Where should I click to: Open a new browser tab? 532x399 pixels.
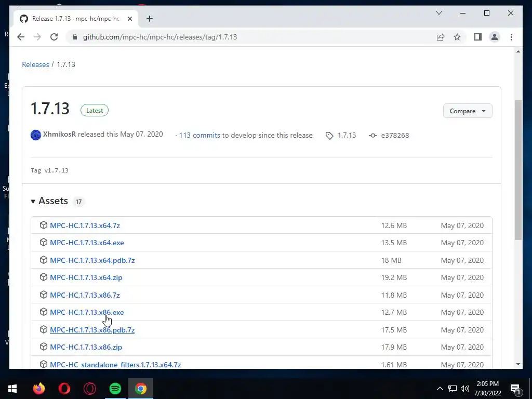149,19
